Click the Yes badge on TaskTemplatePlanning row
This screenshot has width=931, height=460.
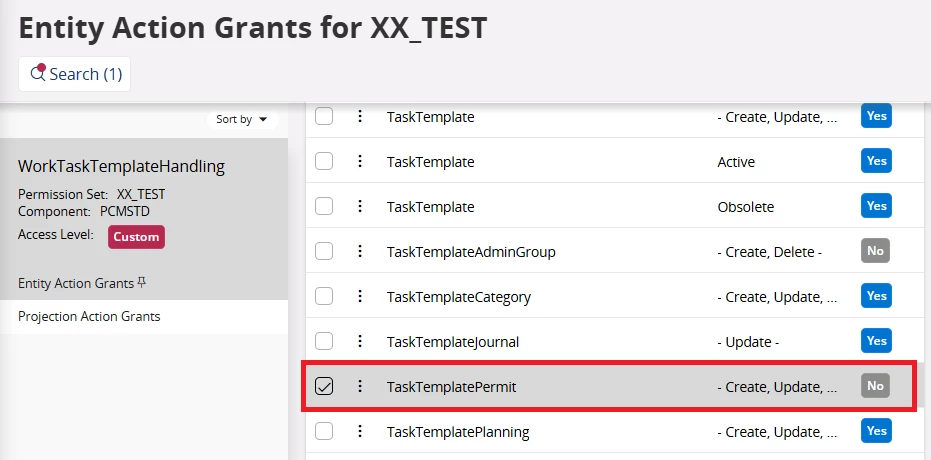tap(876, 431)
